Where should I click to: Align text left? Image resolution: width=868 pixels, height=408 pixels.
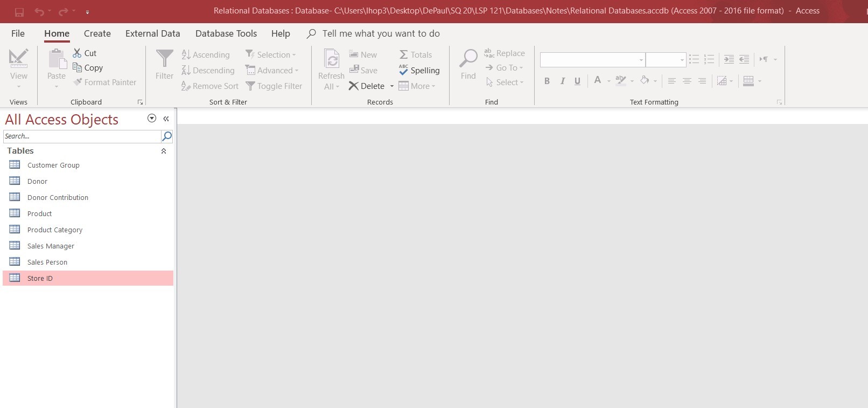(671, 81)
